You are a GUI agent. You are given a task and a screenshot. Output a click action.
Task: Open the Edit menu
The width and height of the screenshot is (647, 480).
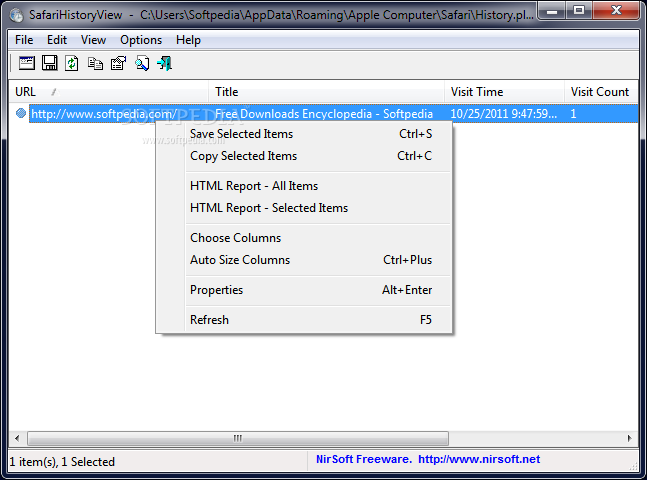[57, 40]
